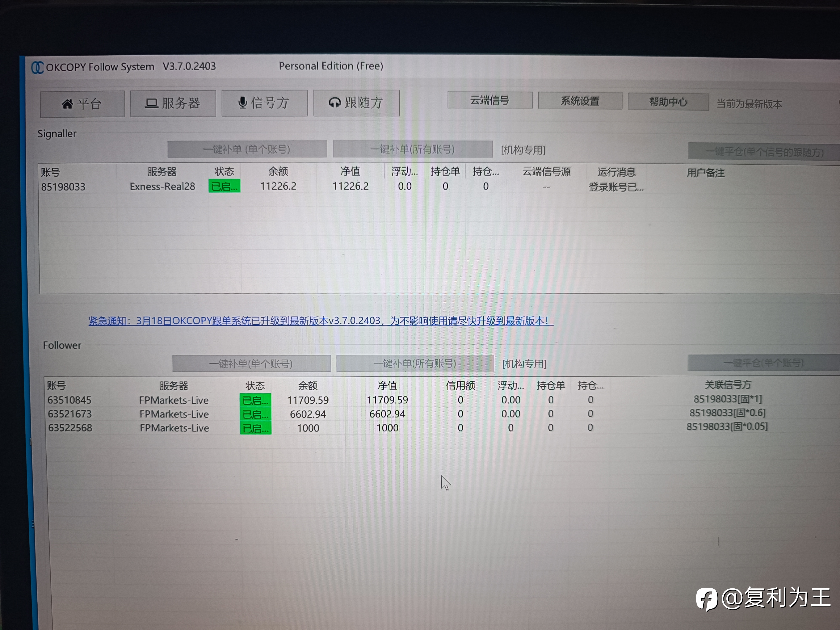Click balance 6602.94 under 余额
Image resolution: width=840 pixels, height=630 pixels.
coord(308,414)
